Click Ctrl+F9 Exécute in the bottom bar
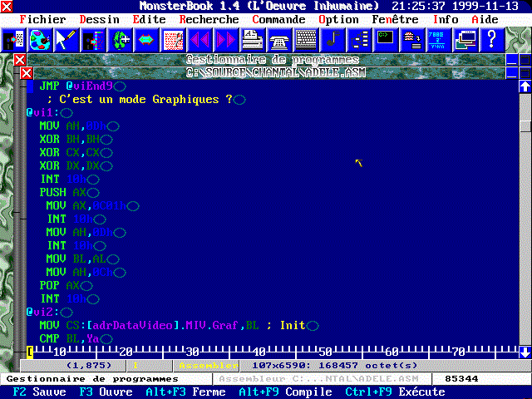This screenshot has height=399, width=532. click(x=395, y=392)
